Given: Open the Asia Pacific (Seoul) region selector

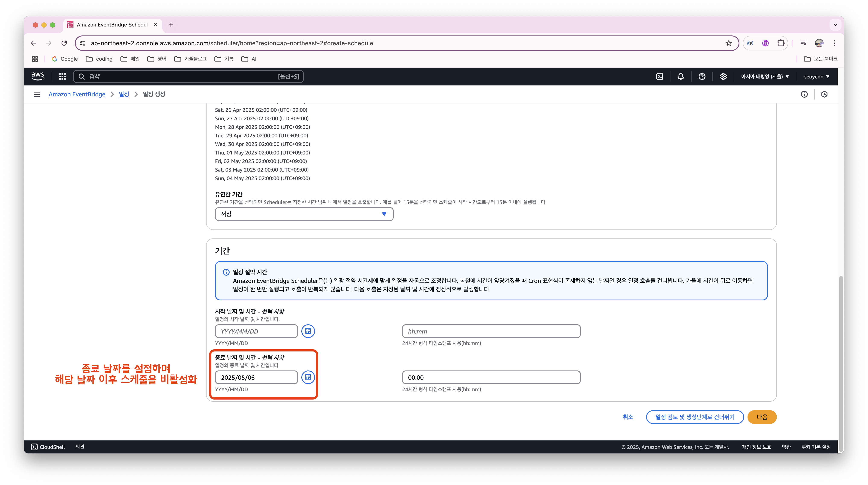Looking at the screenshot, I should click(x=765, y=76).
